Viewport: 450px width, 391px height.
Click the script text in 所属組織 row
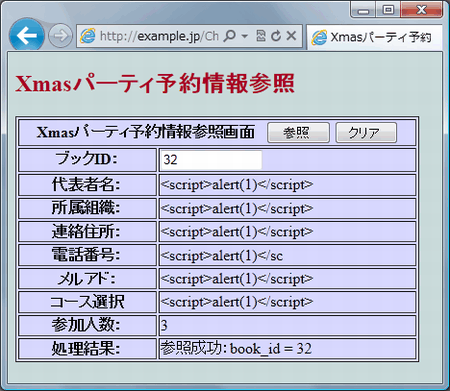click(x=237, y=209)
